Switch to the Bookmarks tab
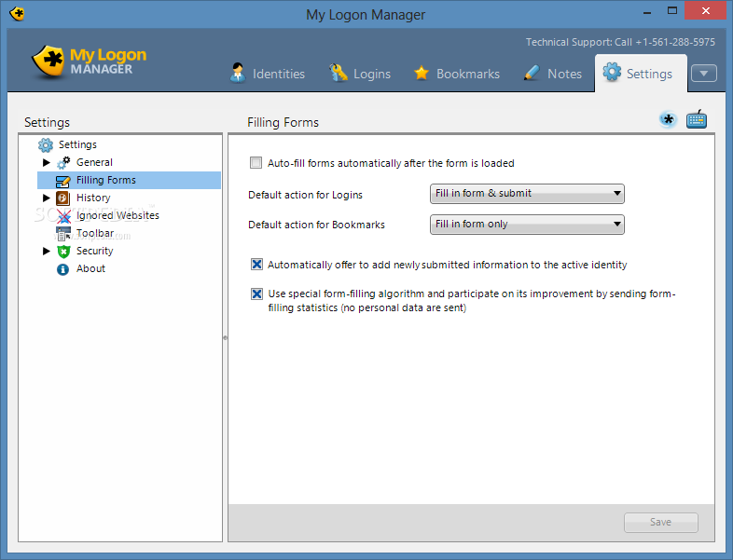 coord(457,74)
